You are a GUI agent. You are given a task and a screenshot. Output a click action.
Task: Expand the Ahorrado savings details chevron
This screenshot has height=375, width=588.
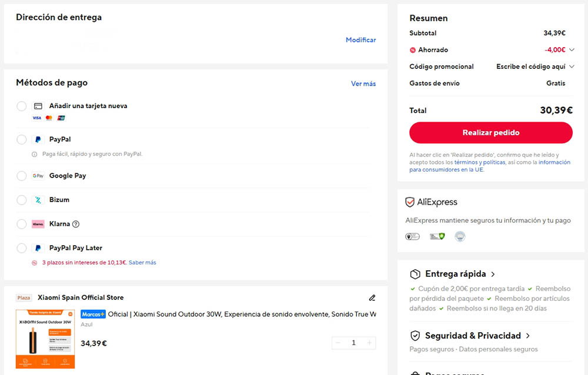point(572,49)
